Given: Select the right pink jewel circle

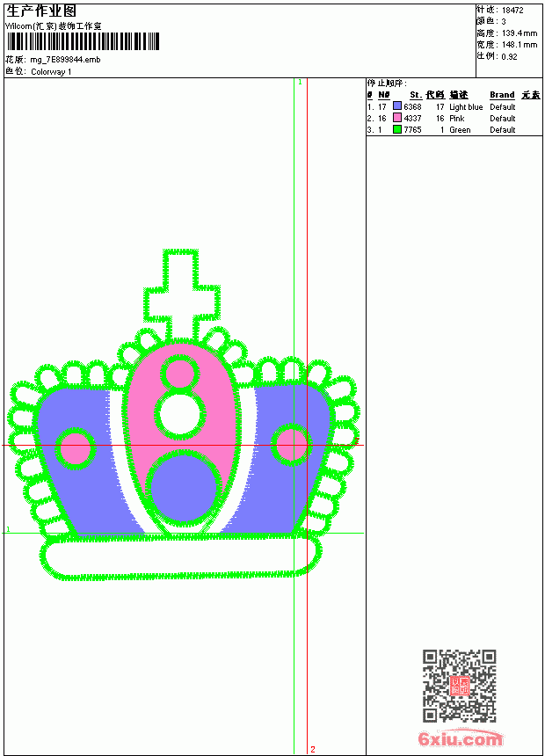Looking at the screenshot, I should pyautogui.click(x=291, y=445).
